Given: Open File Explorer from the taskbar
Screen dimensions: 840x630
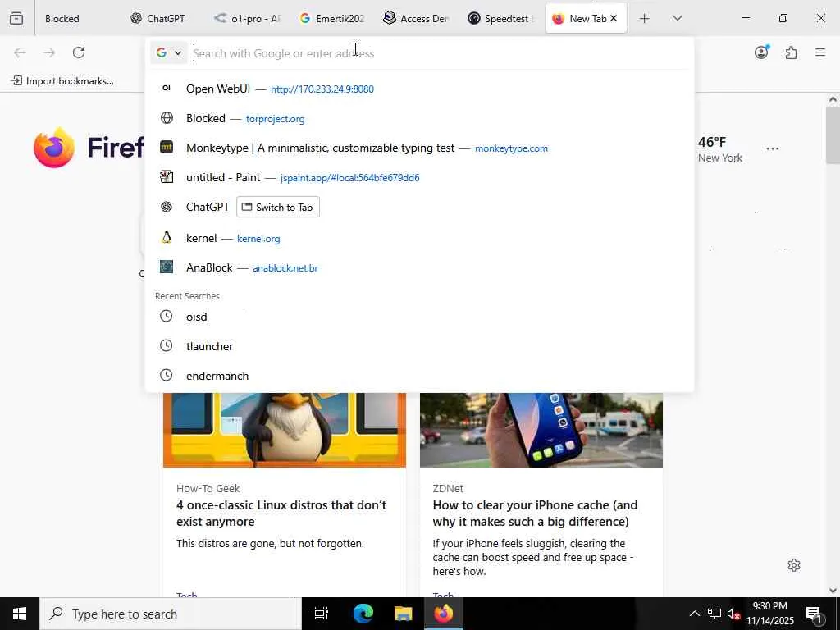Looking at the screenshot, I should (403, 614).
